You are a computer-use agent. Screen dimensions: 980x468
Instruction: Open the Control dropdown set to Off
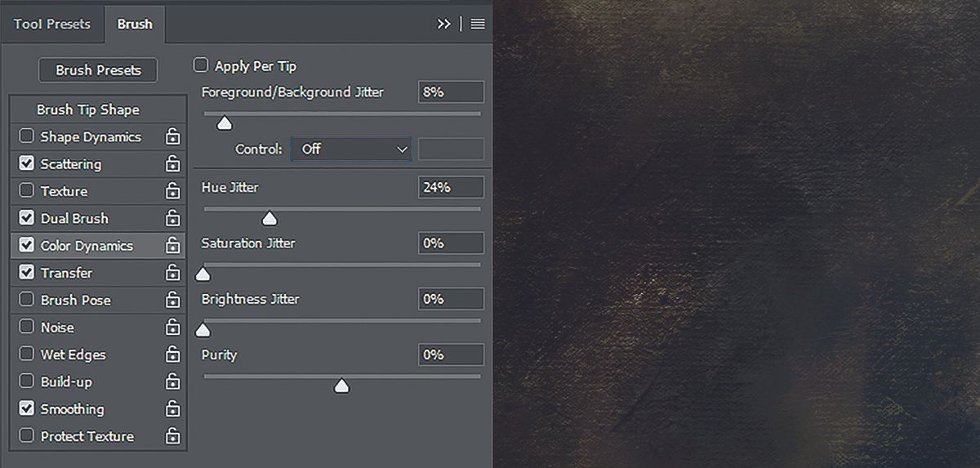(x=351, y=149)
